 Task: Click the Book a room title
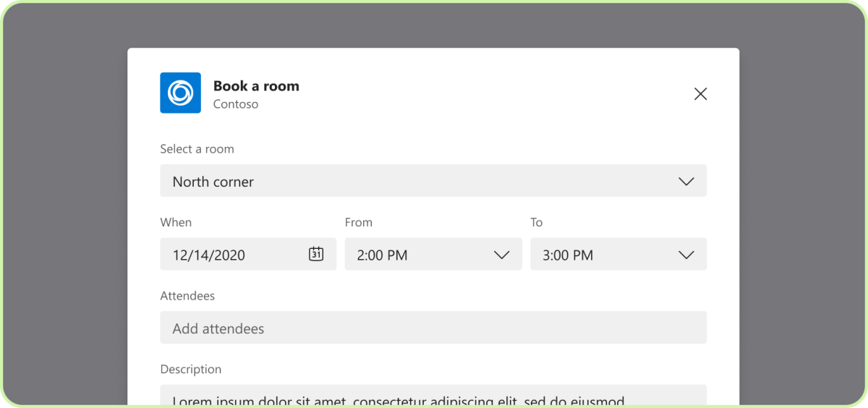(256, 86)
